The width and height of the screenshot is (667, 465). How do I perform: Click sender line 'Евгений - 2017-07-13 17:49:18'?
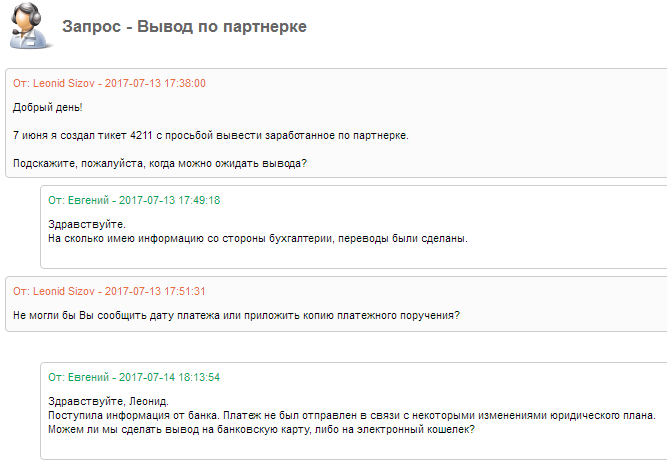(134, 200)
